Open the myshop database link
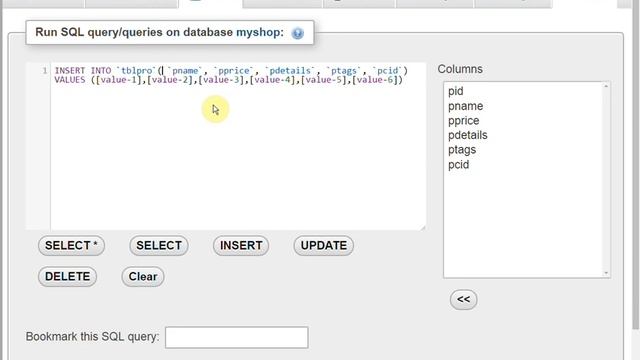The width and height of the screenshot is (640, 360). pos(260,32)
